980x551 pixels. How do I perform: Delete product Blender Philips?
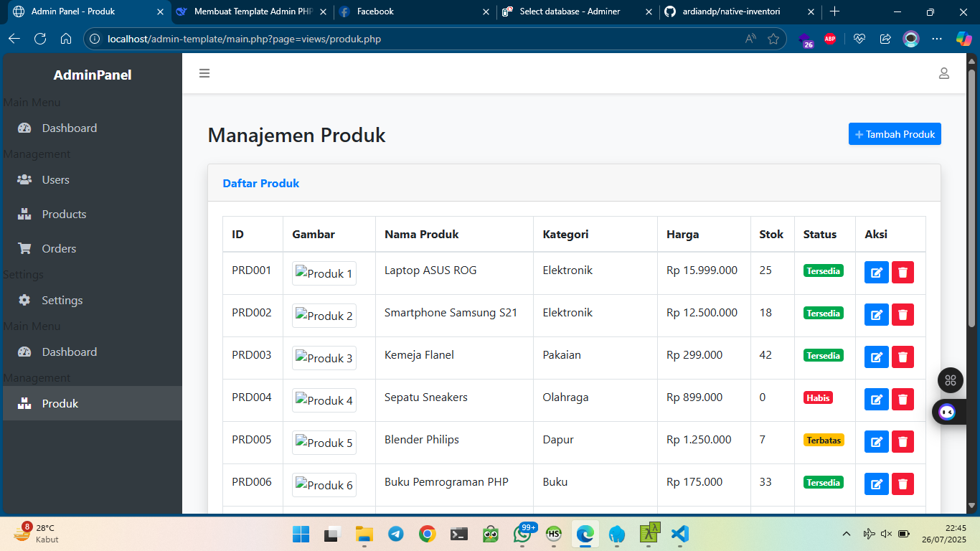(903, 442)
